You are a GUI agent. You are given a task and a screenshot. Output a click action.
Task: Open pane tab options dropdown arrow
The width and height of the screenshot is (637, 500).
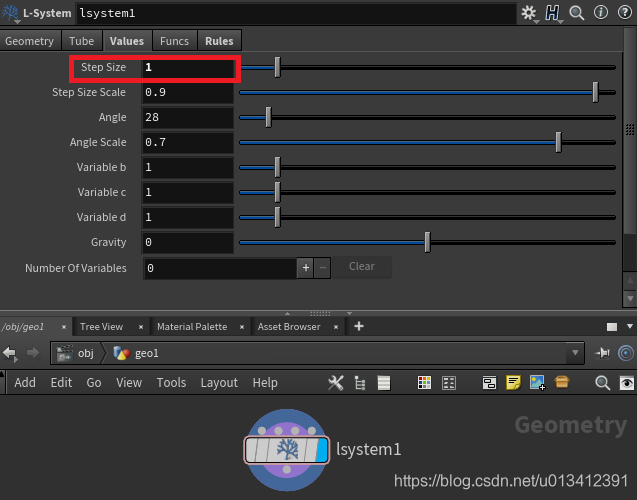[x=630, y=326]
